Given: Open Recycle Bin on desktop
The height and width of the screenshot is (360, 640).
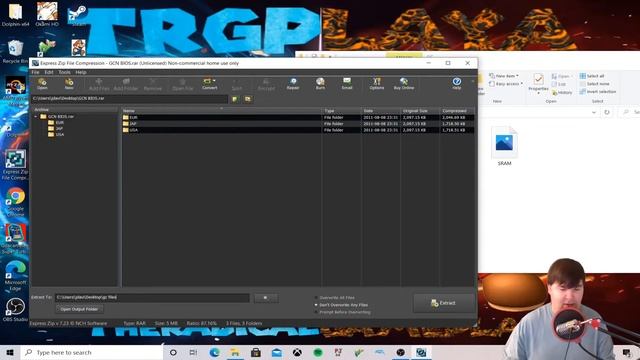Looking at the screenshot, I should coord(15,52).
